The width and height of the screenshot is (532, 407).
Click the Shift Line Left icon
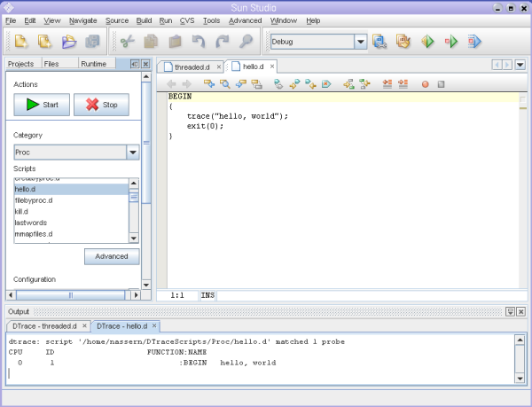(x=387, y=83)
